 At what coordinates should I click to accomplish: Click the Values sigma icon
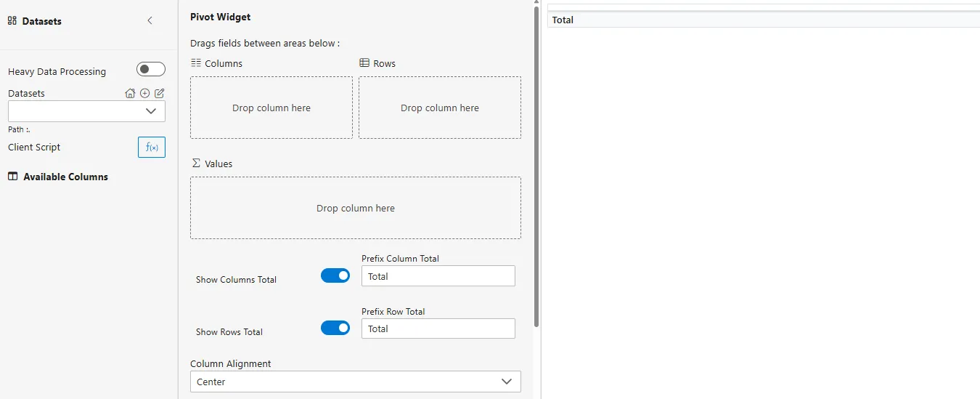click(196, 164)
